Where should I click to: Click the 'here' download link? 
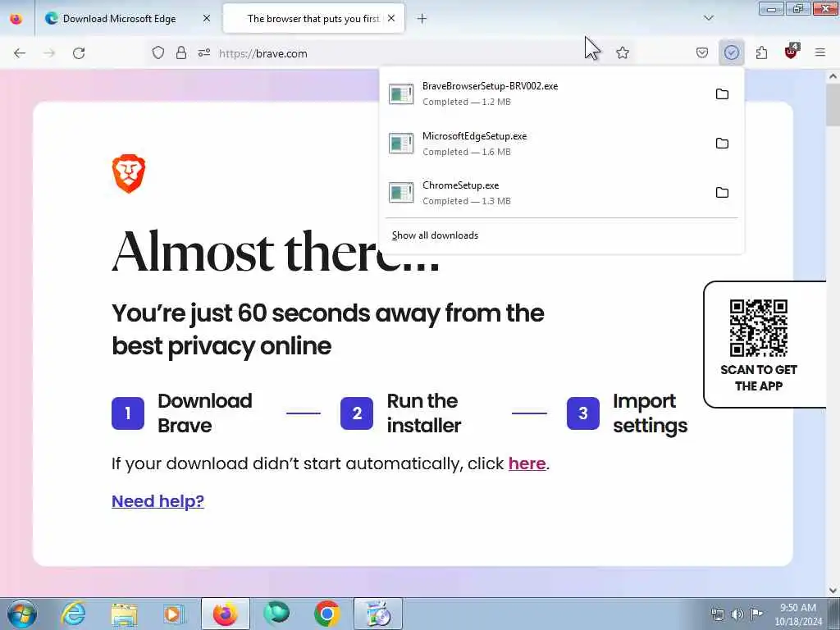[527, 463]
